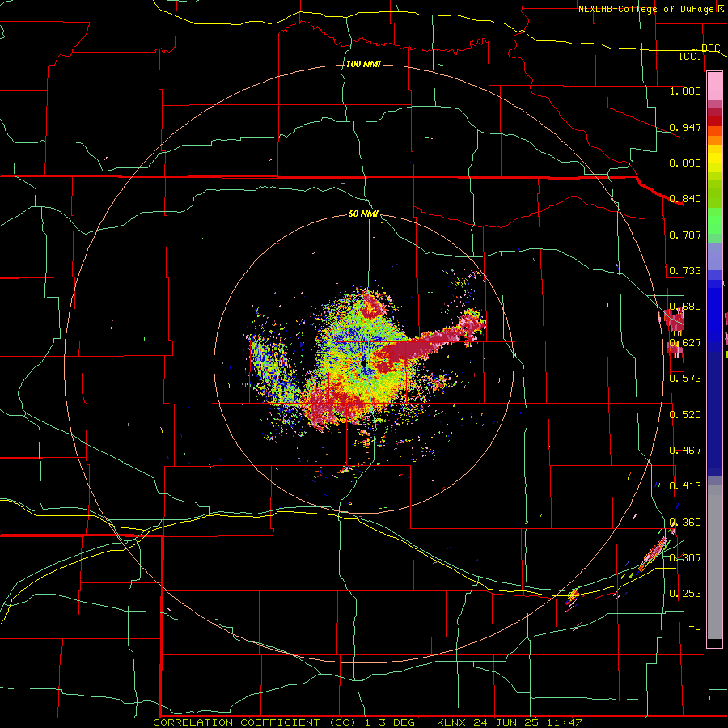Image resolution: width=728 pixels, height=728 pixels.
Task: Click the NEXLAB-College of DuPage credit text
Action: pyautogui.click(x=645, y=9)
